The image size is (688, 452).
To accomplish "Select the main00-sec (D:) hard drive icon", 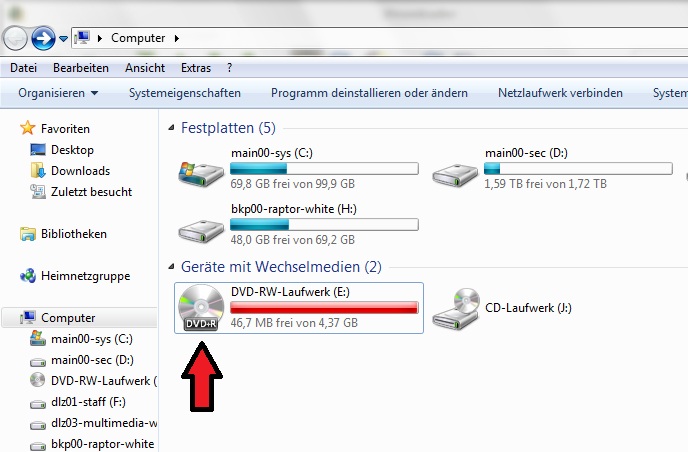I will [455, 175].
